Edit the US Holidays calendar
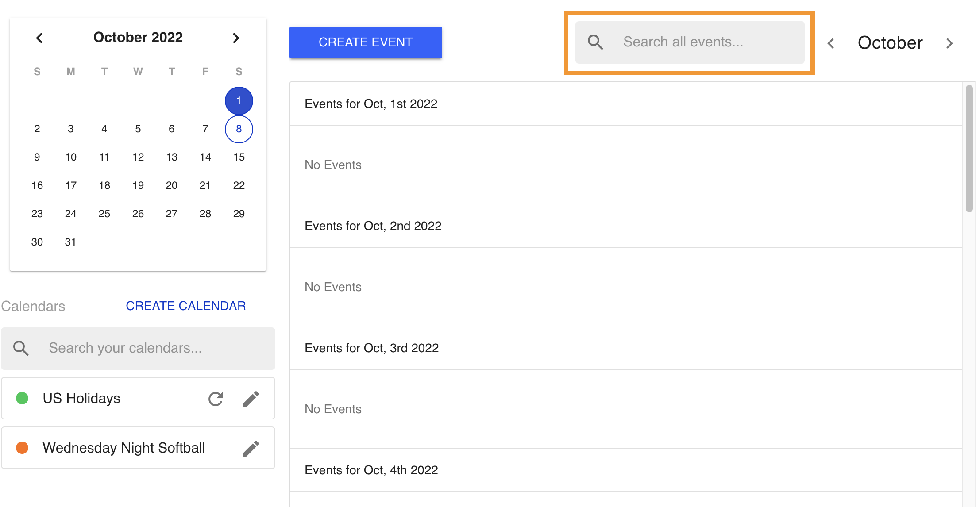This screenshot has height=507, width=980. pos(251,399)
